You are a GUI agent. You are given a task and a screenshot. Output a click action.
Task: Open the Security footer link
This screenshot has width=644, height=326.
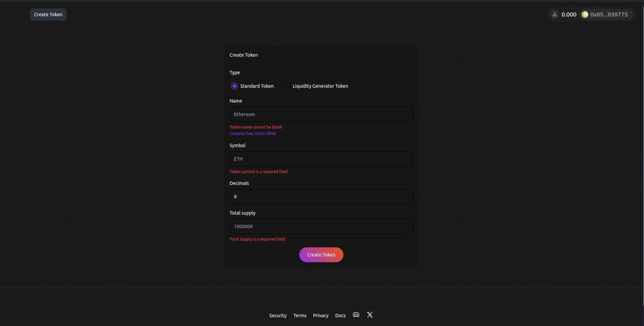278,316
